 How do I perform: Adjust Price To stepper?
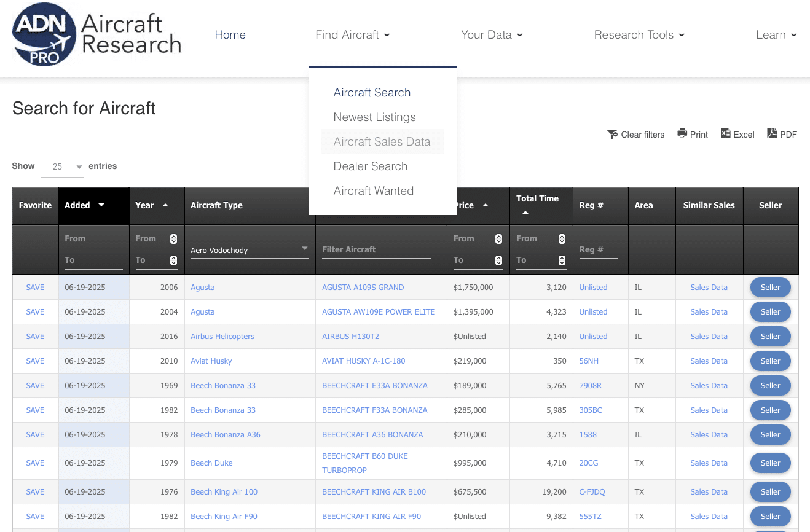click(x=498, y=260)
